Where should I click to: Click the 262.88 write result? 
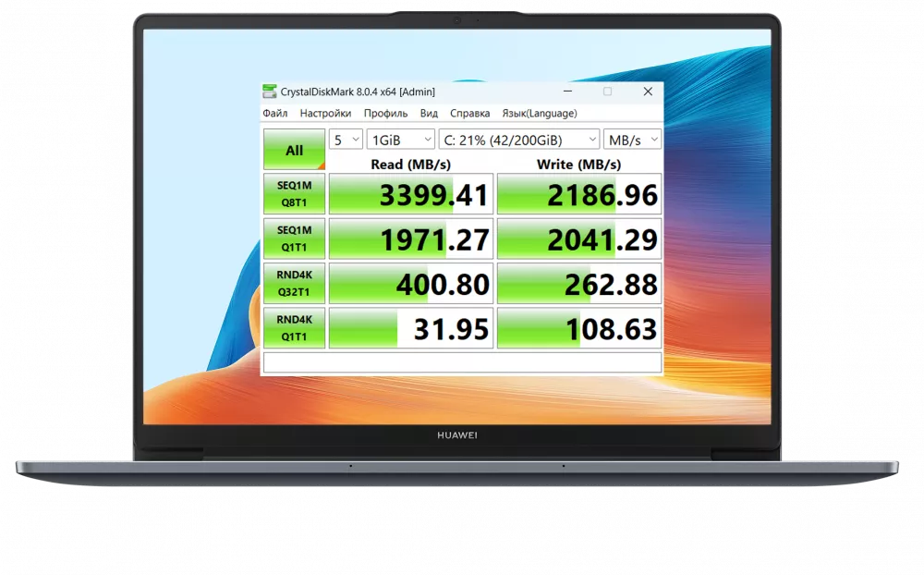coord(579,284)
